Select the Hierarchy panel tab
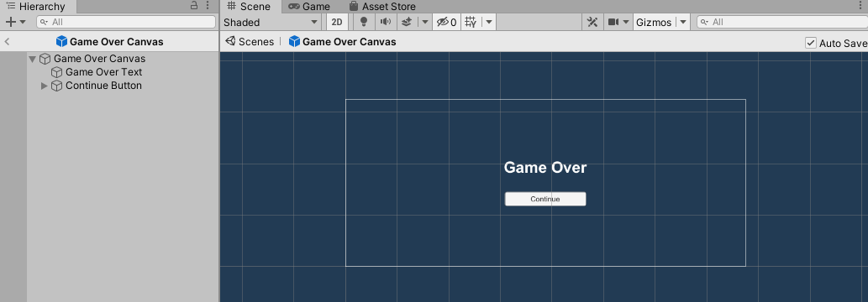This screenshot has width=868, height=302. pos(36,7)
